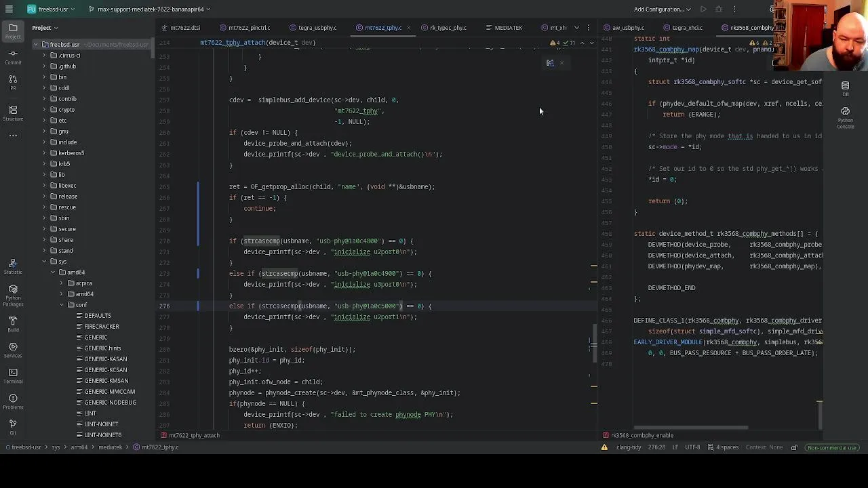
Task: Open the Python Packages tool window
Action: (13, 296)
